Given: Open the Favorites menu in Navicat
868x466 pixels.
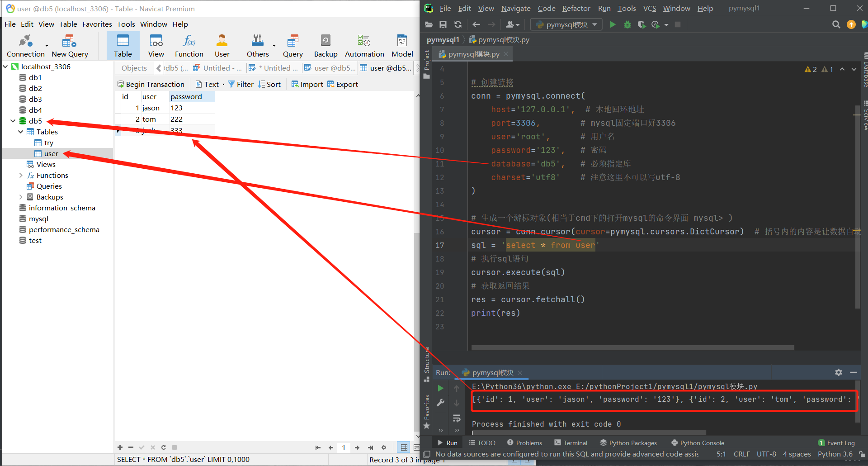Looking at the screenshot, I should point(97,24).
